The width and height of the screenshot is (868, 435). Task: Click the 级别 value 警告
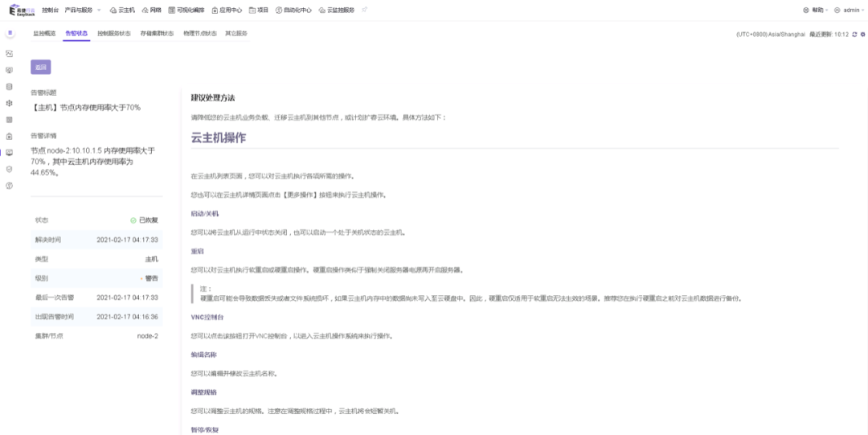[x=152, y=278]
